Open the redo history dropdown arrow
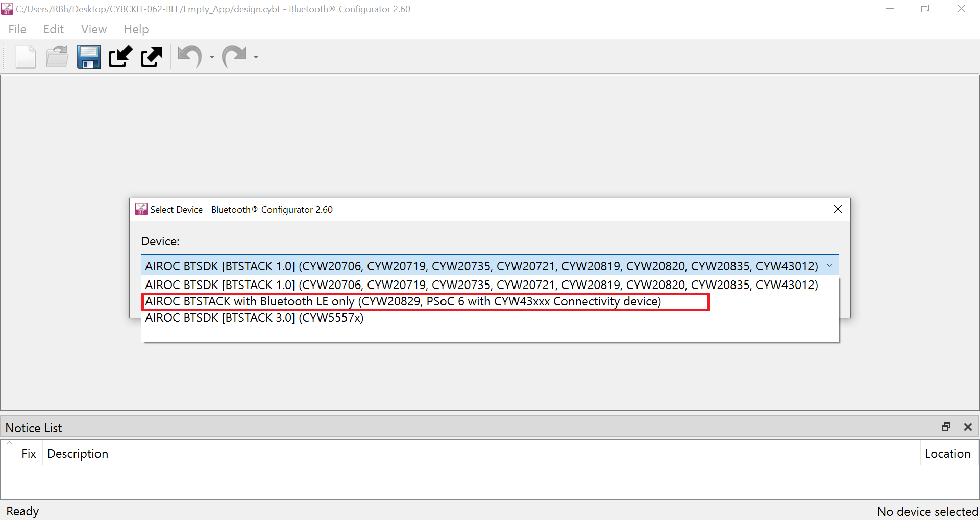Viewport: 980px width, 520px height. coord(256,57)
